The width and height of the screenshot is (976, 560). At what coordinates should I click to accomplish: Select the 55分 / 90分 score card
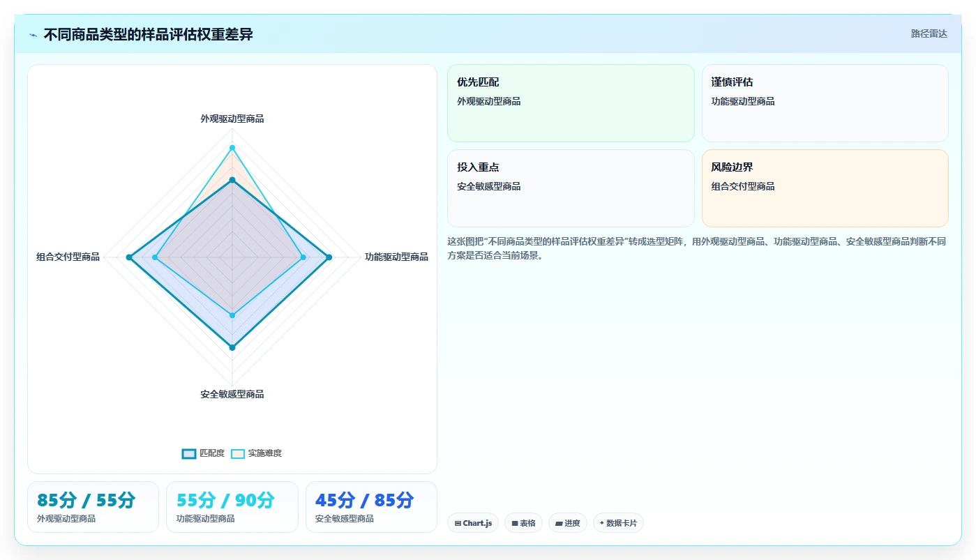click(232, 507)
